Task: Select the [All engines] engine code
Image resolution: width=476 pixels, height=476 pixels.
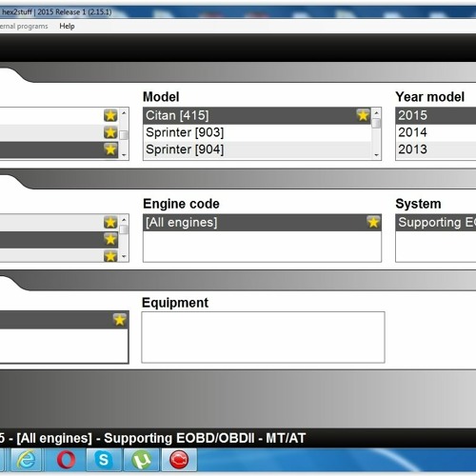Action: [x=262, y=223]
